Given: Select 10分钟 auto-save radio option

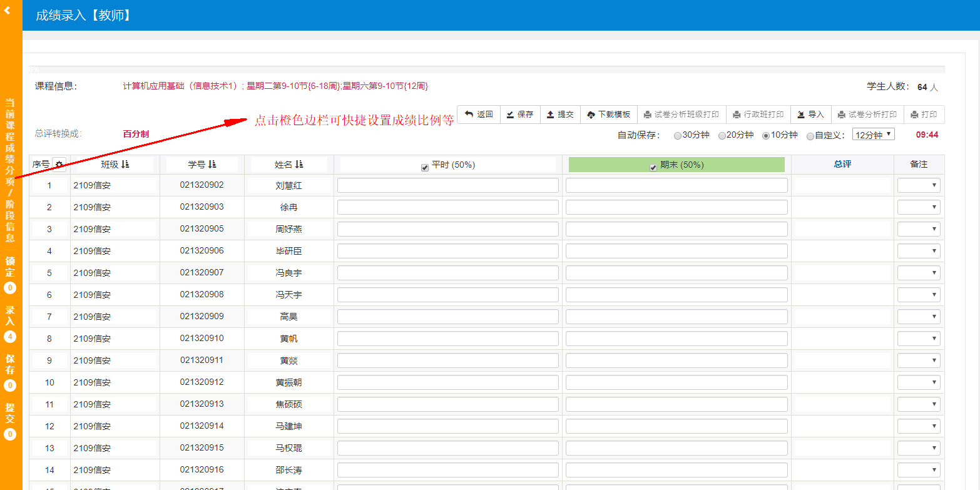Looking at the screenshot, I should tap(766, 136).
